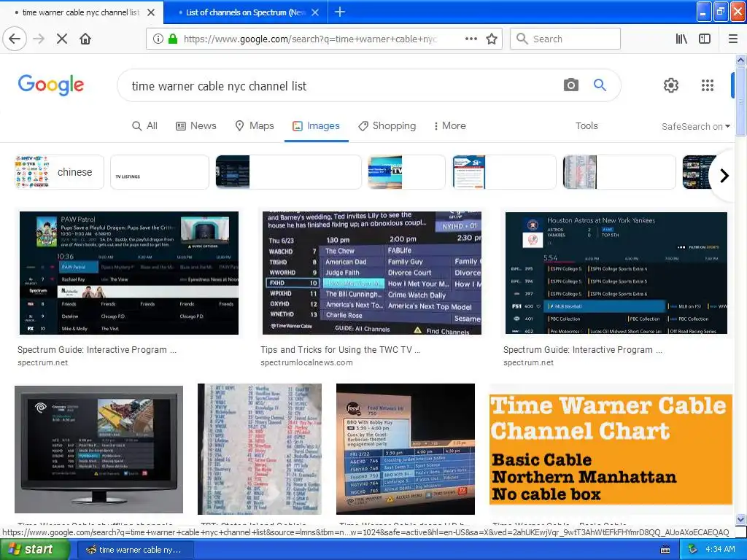Open the Google apps grid
Screen dimensions: 747x560
pyautogui.click(x=708, y=85)
